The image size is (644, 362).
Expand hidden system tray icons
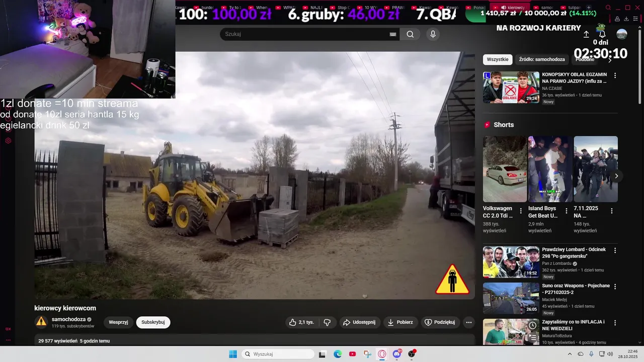point(570,354)
